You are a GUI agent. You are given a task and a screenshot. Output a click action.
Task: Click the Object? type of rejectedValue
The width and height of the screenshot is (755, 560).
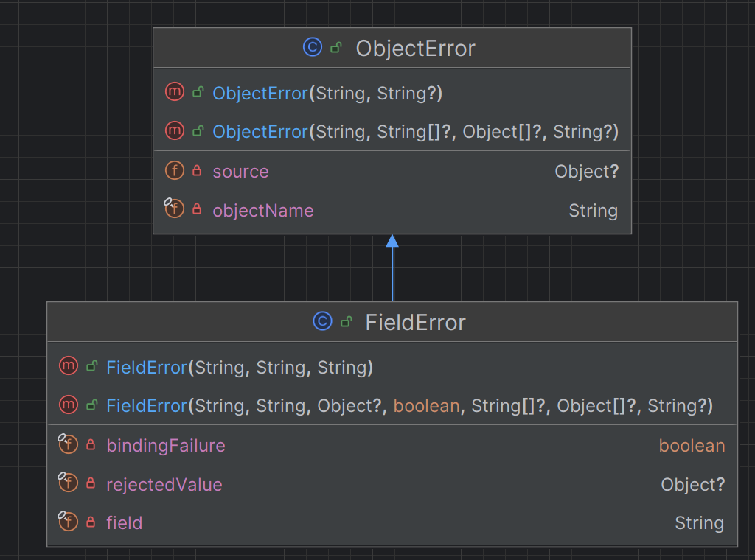tap(692, 485)
